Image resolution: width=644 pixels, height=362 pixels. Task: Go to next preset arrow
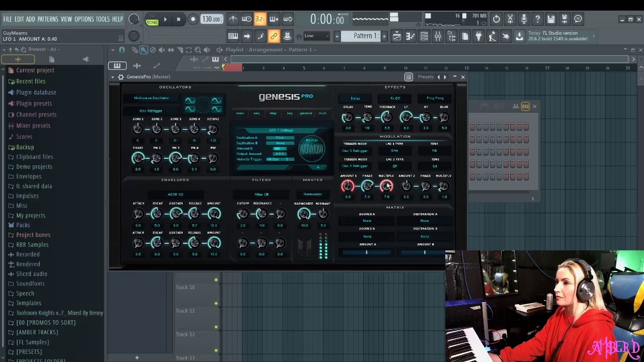pyautogui.click(x=445, y=77)
